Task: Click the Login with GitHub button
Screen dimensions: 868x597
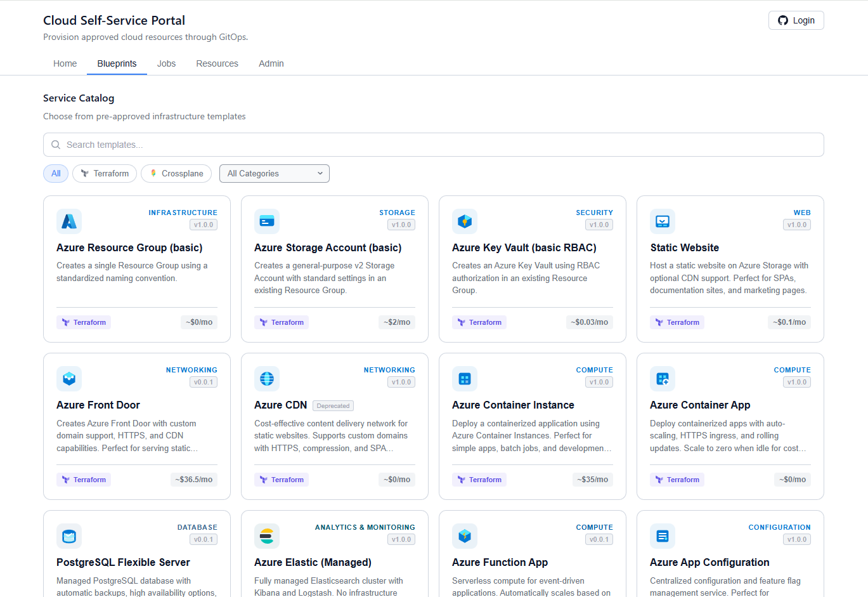Action: [796, 20]
